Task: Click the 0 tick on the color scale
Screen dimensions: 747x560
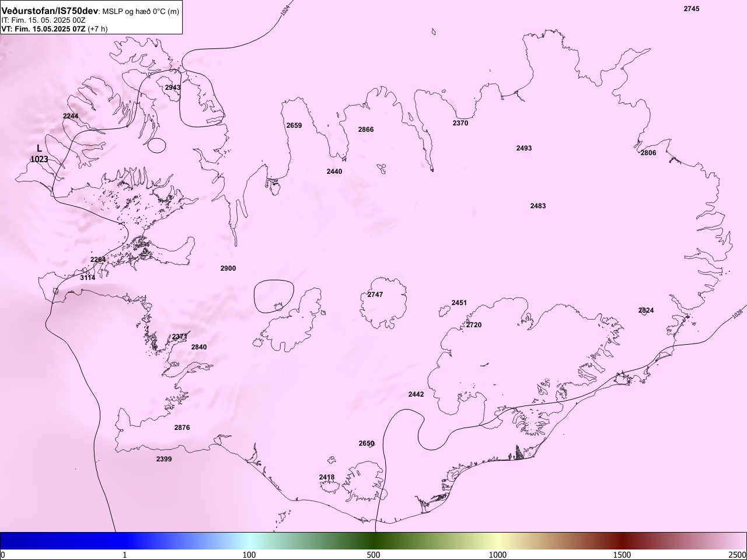Action: (3, 554)
